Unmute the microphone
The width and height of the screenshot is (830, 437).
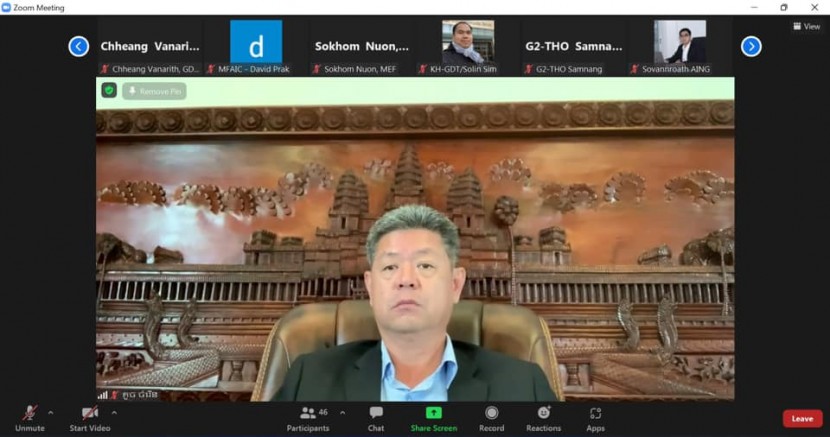[30, 417]
